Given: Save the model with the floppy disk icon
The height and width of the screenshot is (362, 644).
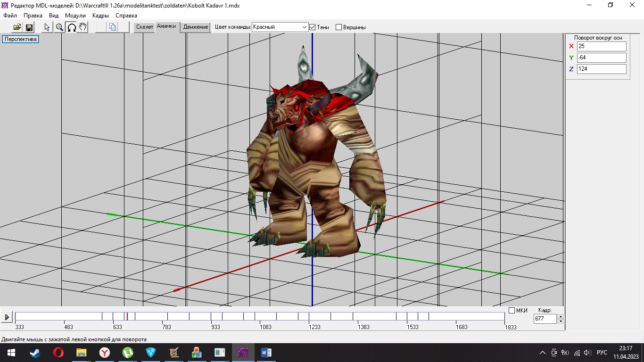Looking at the screenshot, I should tap(29, 27).
